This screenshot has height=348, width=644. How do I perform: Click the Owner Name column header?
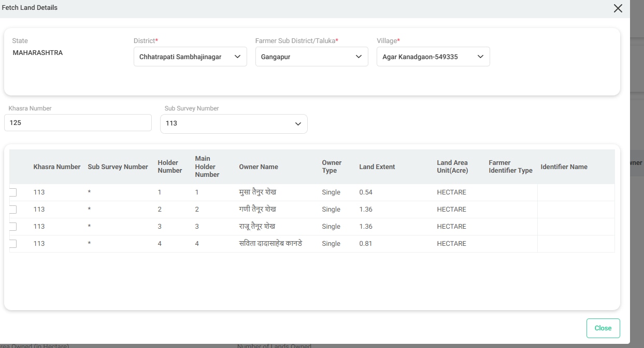pos(259,167)
